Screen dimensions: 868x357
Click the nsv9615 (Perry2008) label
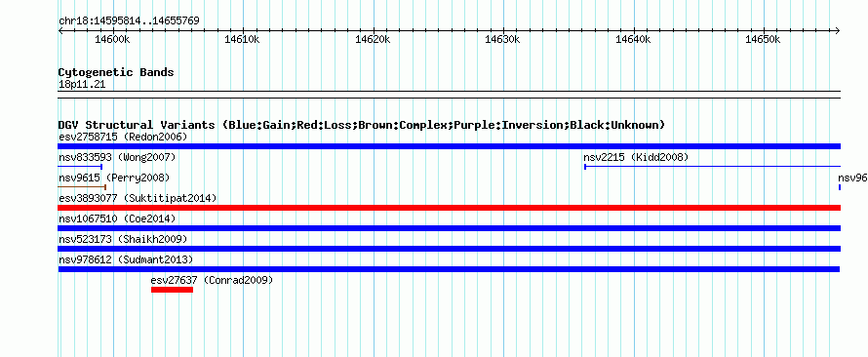click(114, 178)
